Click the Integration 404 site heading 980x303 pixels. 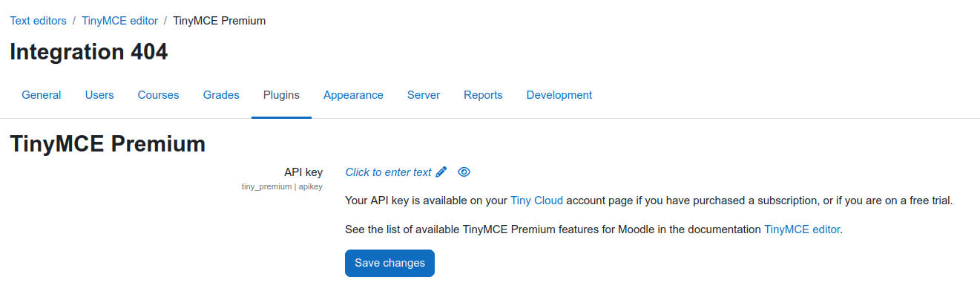[89, 52]
